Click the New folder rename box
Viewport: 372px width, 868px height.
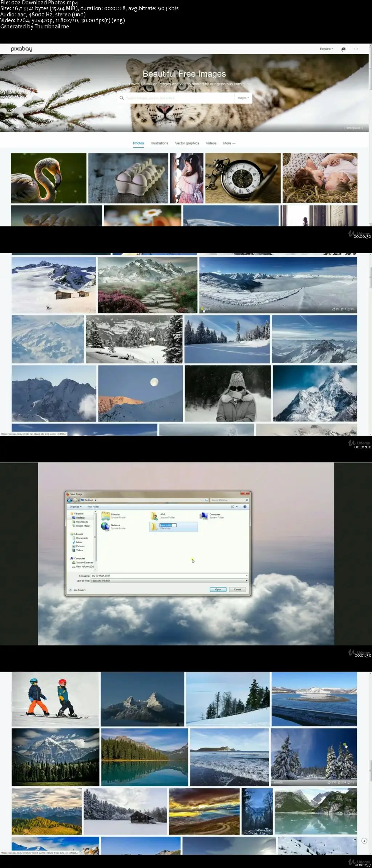click(x=168, y=525)
